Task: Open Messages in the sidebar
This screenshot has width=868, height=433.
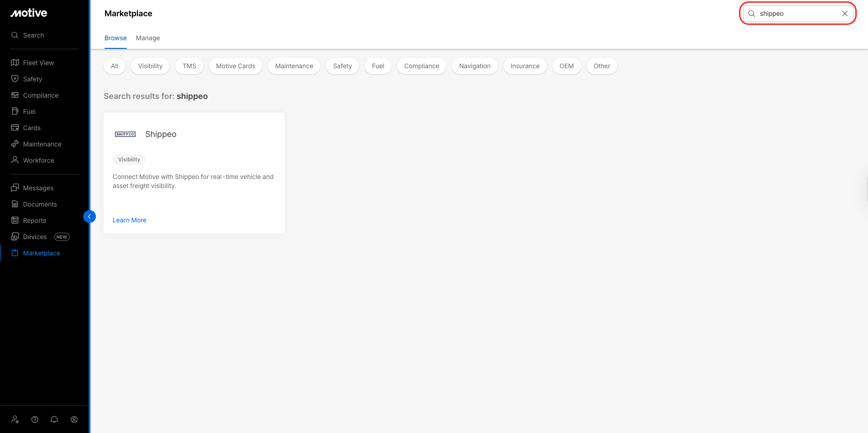Action: 32,188
